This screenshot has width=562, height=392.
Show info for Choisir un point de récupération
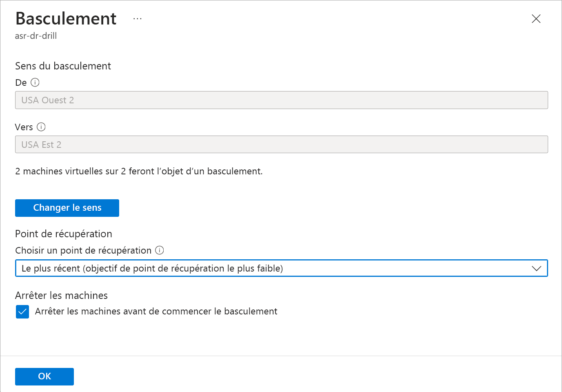click(x=160, y=250)
